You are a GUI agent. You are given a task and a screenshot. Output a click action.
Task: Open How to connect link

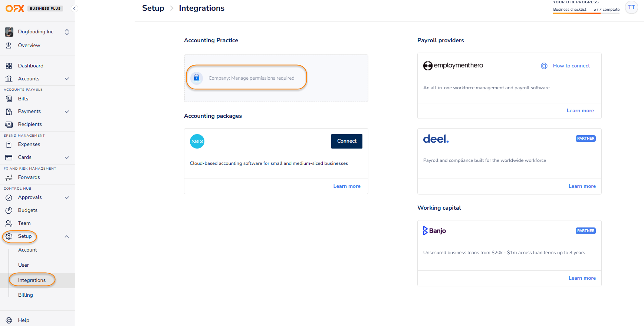[571, 66]
